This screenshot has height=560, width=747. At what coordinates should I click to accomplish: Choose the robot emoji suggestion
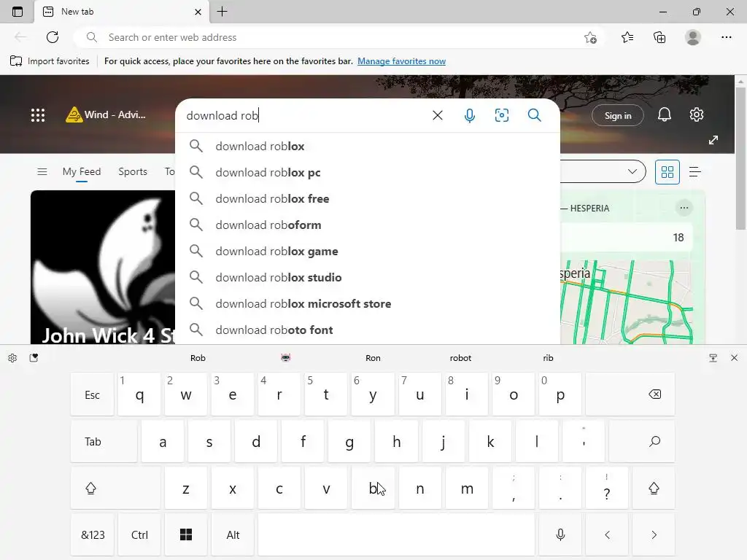[x=285, y=358]
